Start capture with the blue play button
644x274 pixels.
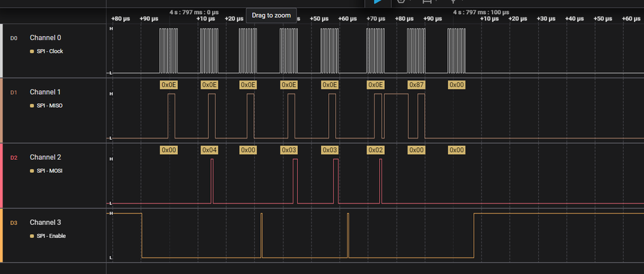[x=378, y=2]
